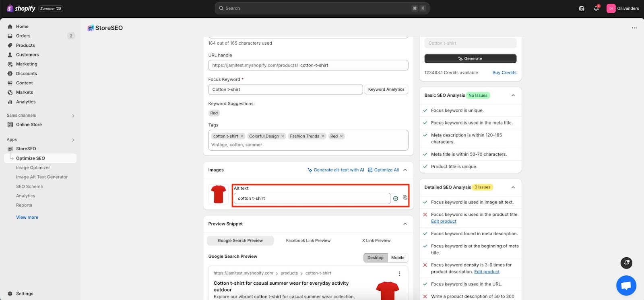Edit the Focus Keyword field
This screenshot has height=300, width=644.
click(x=285, y=89)
